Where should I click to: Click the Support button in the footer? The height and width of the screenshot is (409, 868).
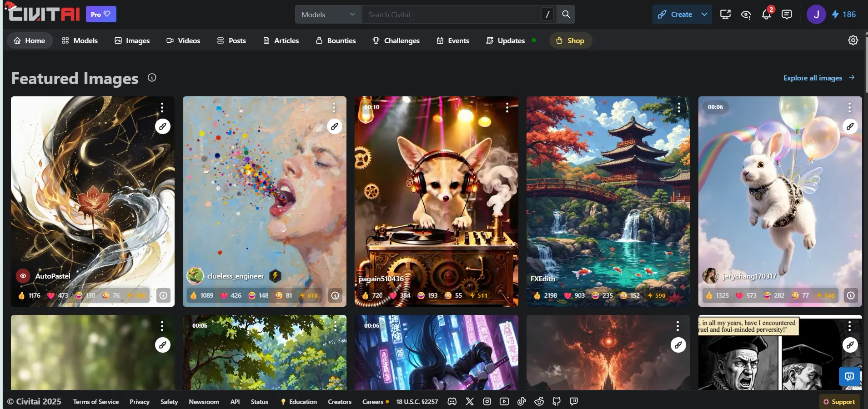pyautogui.click(x=839, y=402)
